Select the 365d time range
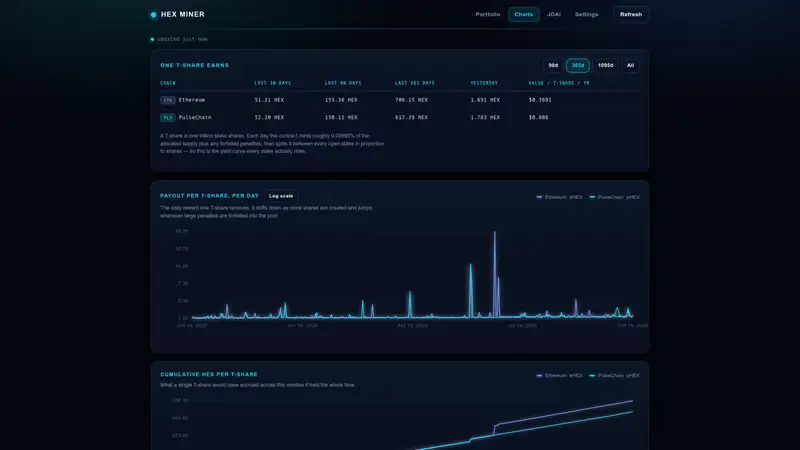The width and height of the screenshot is (800, 450). point(578,65)
